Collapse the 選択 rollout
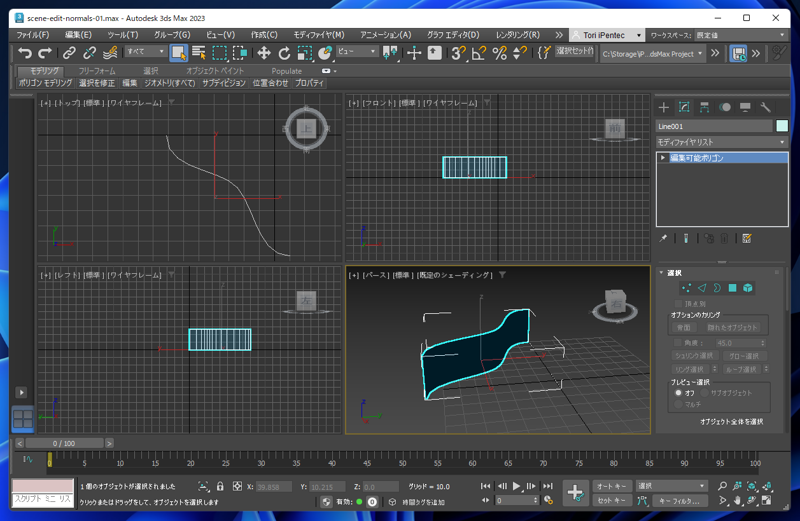Viewport: 800px width, 521px height. (674, 272)
